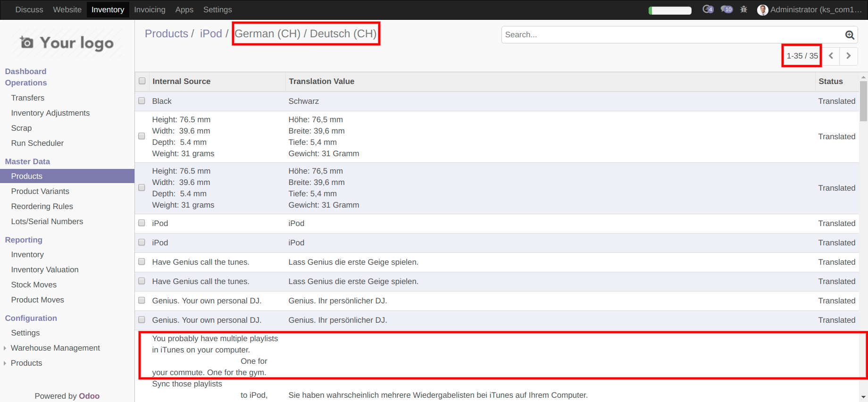Click the Administrator avatar picture
This screenshot has width=868, height=402.
click(762, 10)
